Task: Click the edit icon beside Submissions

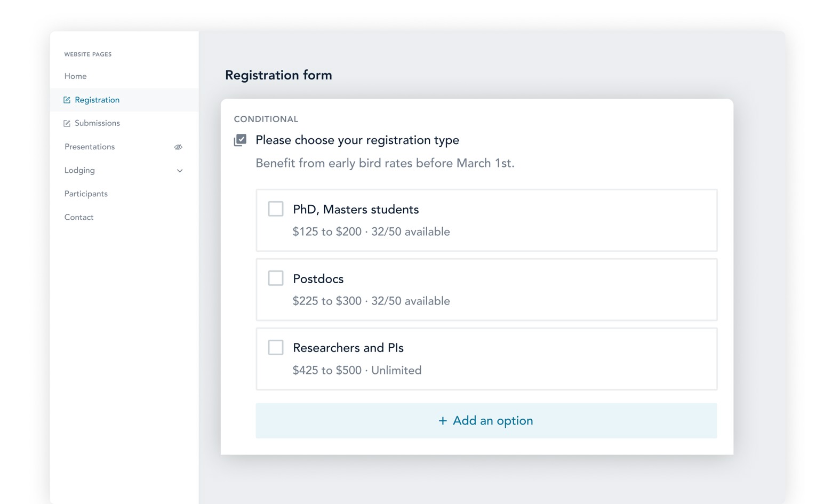Action: (x=67, y=123)
